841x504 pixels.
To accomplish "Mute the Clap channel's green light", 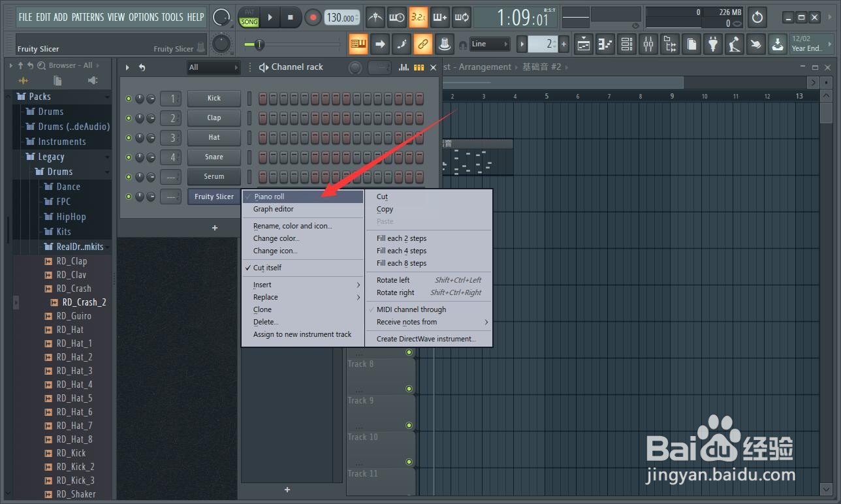I will [128, 118].
